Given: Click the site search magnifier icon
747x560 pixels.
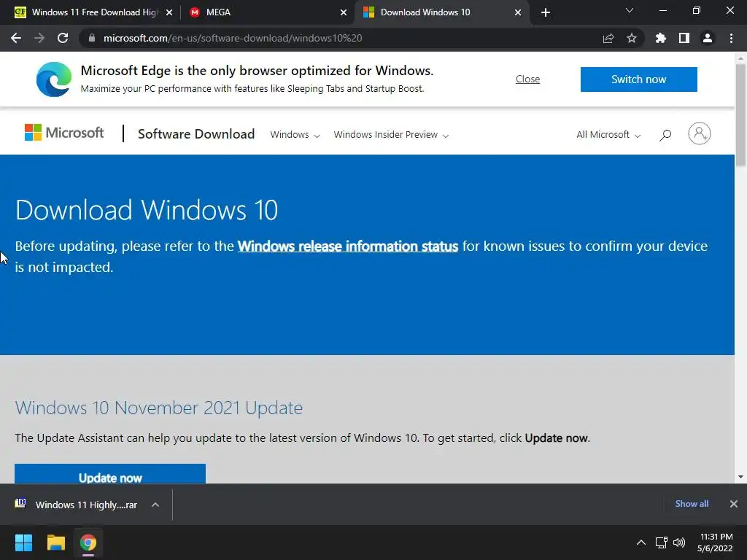Looking at the screenshot, I should pyautogui.click(x=665, y=135).
